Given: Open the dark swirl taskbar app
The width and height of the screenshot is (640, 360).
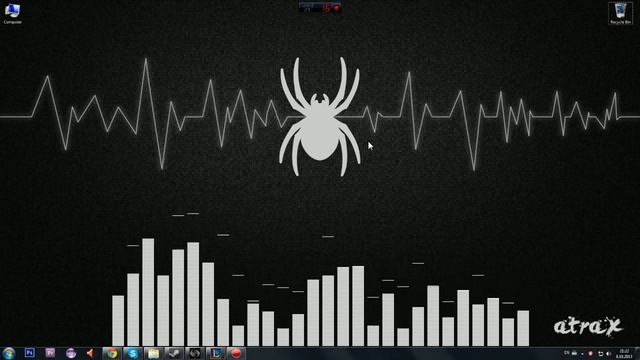Looking at the screenshot, I should [x=195, y=353].
